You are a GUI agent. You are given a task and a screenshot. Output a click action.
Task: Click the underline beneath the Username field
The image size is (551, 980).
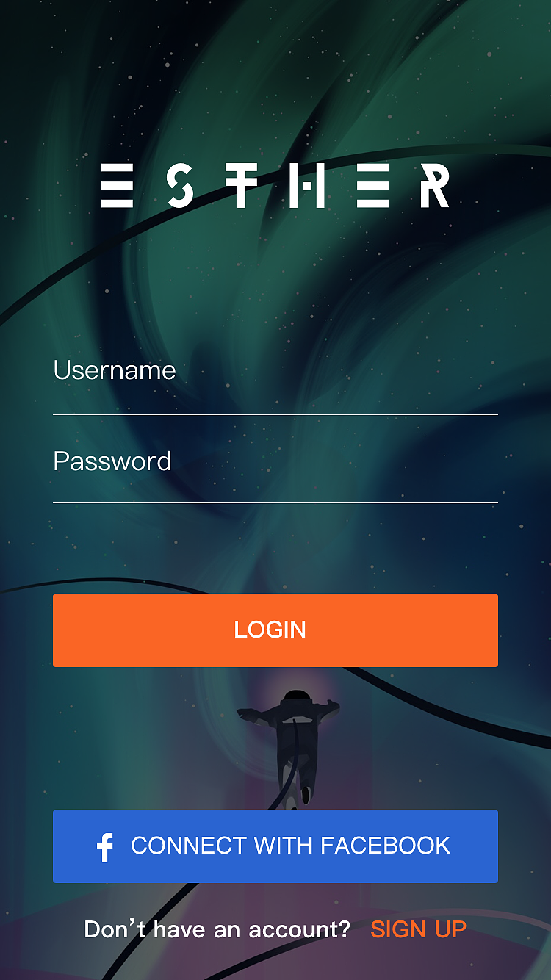click(275, 415)
